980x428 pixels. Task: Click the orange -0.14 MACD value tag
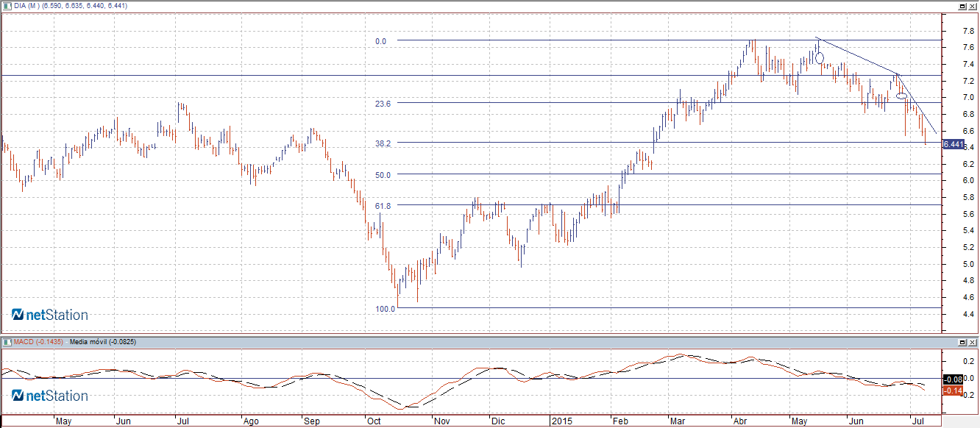click(952, 389)
